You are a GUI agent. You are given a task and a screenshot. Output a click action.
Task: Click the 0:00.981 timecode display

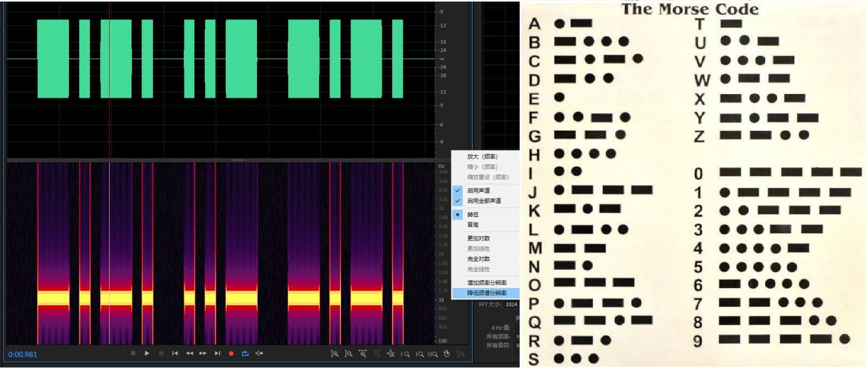(x=23, y=354)
